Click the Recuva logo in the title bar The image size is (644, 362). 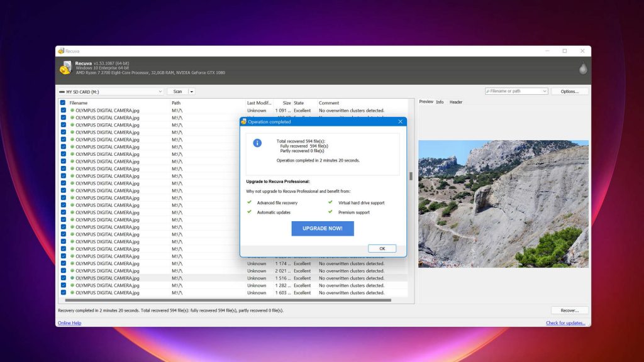click(x=61, y=52)
